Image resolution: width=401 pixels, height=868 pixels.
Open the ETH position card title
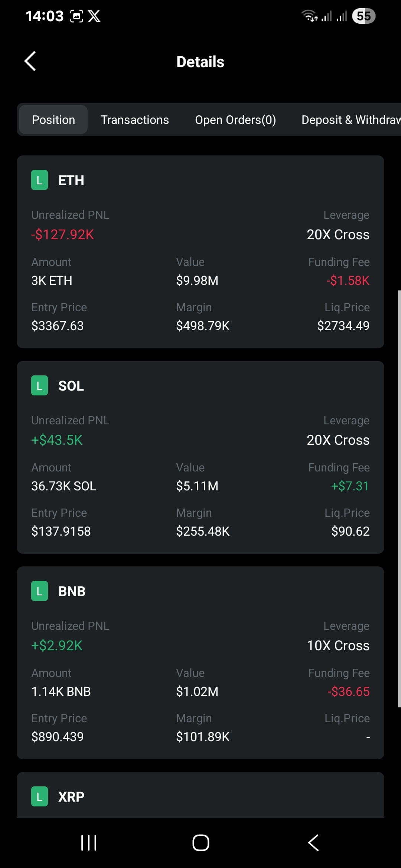[x=71, y=180]
